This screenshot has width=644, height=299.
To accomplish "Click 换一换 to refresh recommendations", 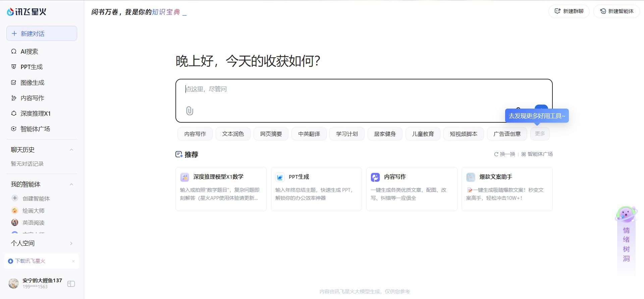I will pos(504,154).
